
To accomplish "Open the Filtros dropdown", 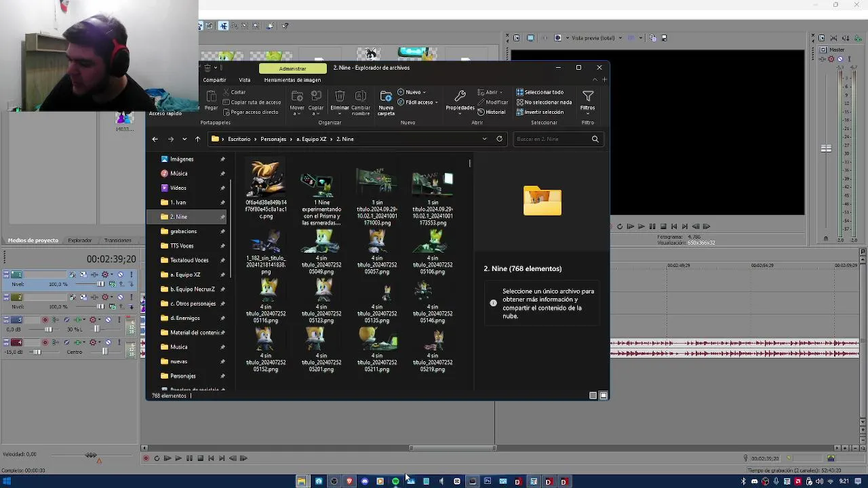I will pyautogui.click(x=587, y=101).
